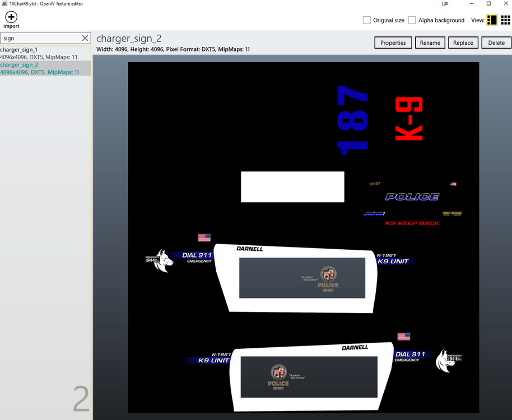
Task: Open texture Properties dialog
Action: click(393, 43)
